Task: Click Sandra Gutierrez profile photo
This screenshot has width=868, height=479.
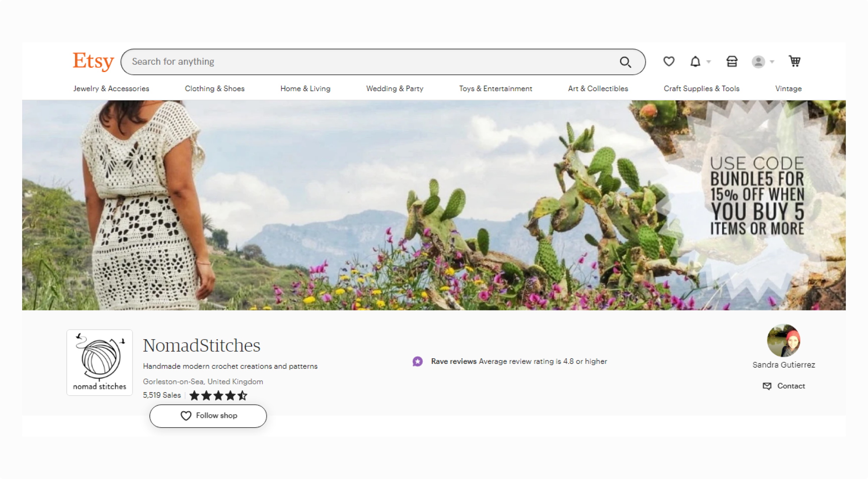Action: (783, 340)
